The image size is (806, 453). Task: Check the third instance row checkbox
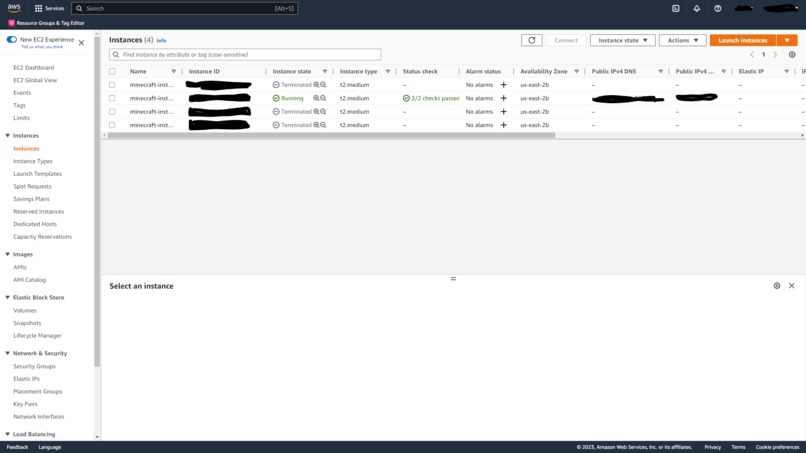click(112, 112)
